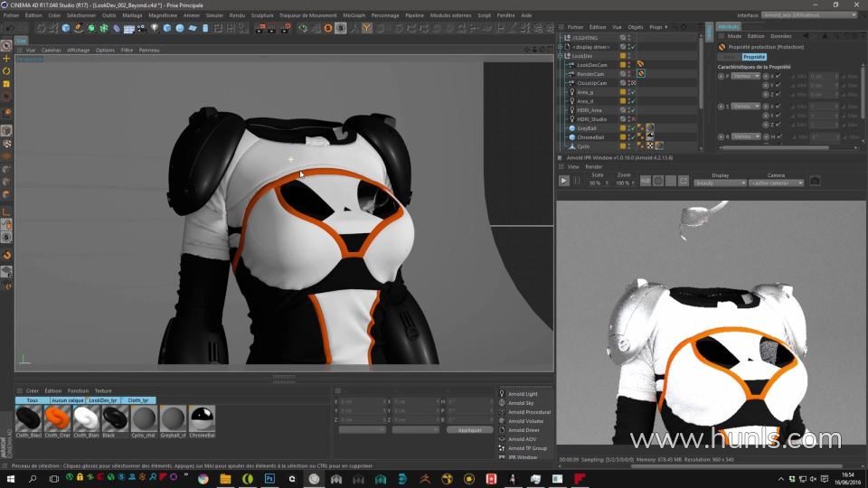868x488 pixels.
Task: Expand the display driver object
Action: (561, 47)
